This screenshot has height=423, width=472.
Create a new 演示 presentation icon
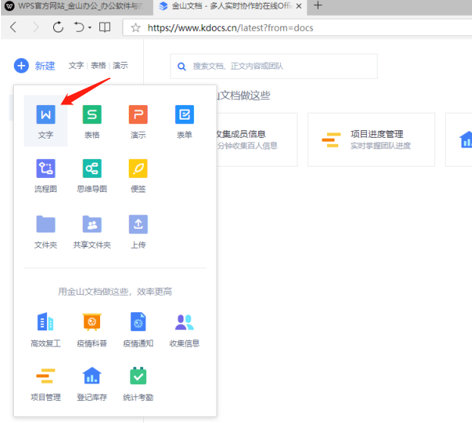click(138, 114)
